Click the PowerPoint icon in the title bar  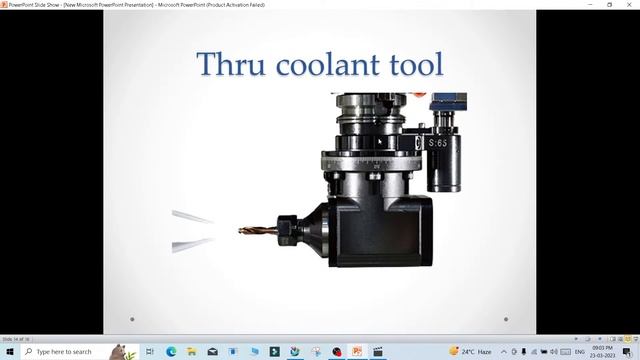[4, 5]
